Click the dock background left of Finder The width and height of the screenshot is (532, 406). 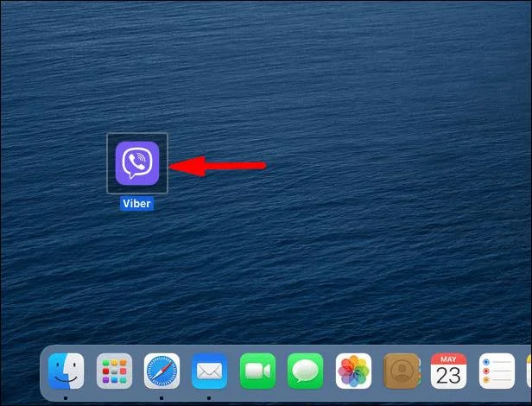pos(44,371)
